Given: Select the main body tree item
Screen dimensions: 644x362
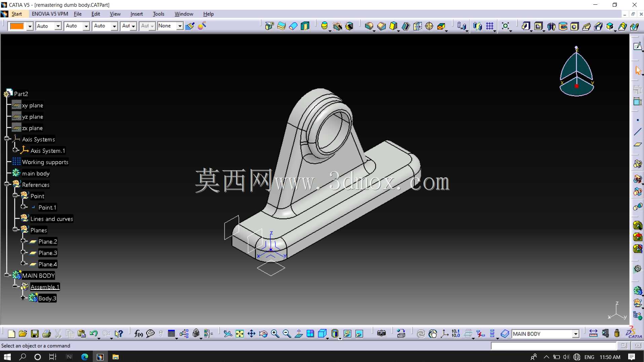Looking at the screenshot, I should 36,174.
